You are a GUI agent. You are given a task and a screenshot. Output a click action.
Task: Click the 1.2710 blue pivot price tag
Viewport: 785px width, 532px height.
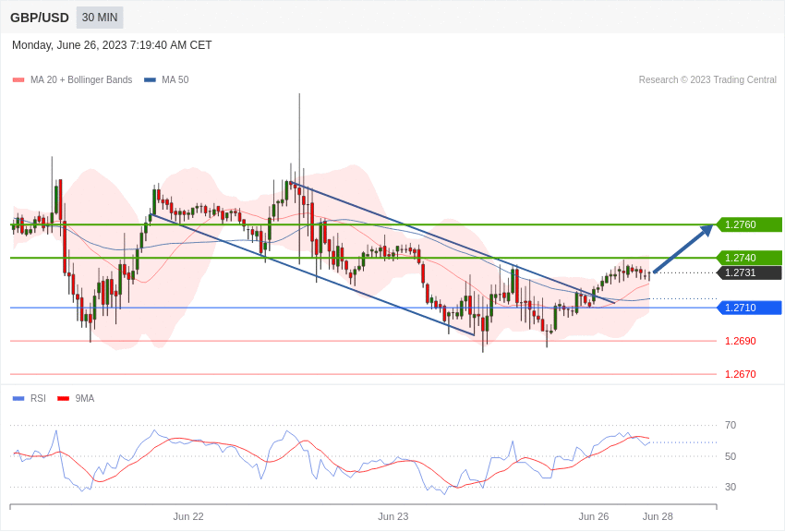point(749,308)
